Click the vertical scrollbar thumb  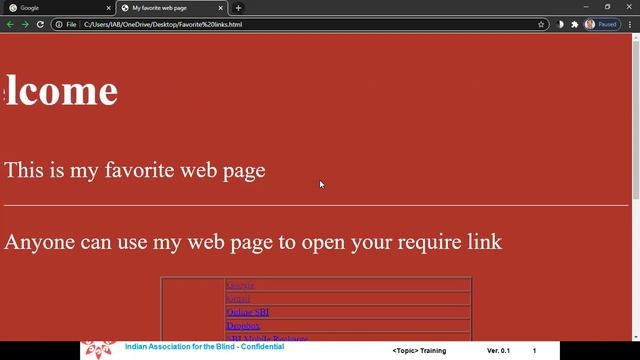point(636,120)
